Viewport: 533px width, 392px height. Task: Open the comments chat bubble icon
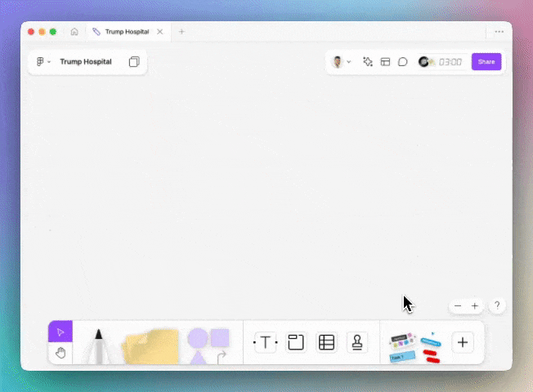coord(403,62)
